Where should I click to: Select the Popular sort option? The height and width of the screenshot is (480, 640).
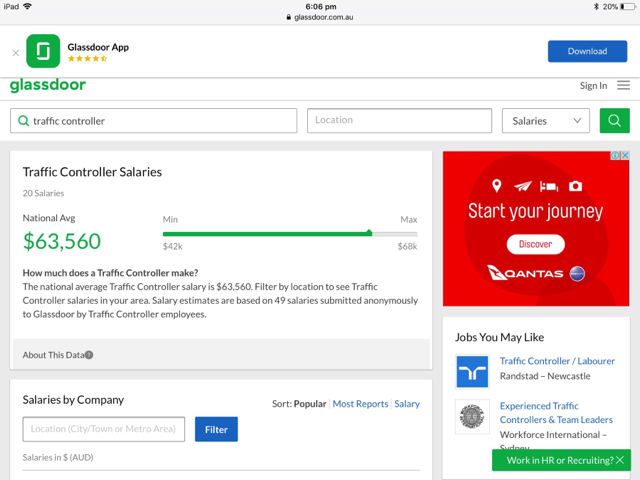pyautogui.click(x=310, y=404)
